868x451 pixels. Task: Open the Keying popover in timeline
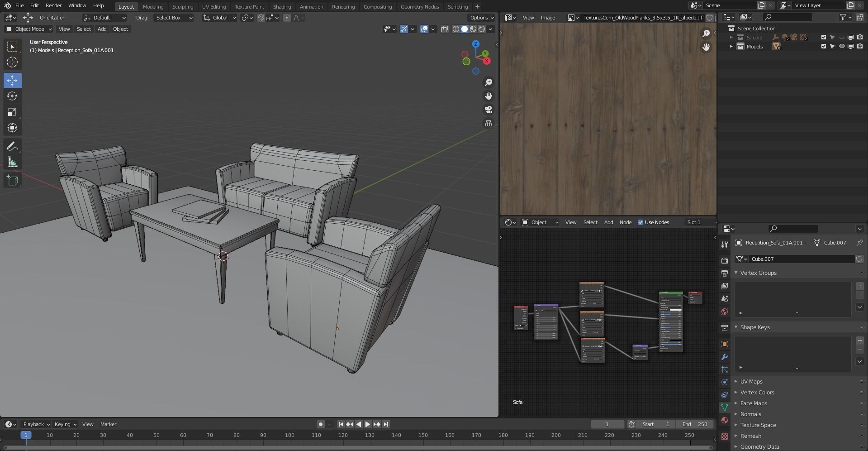click(65, 424)
